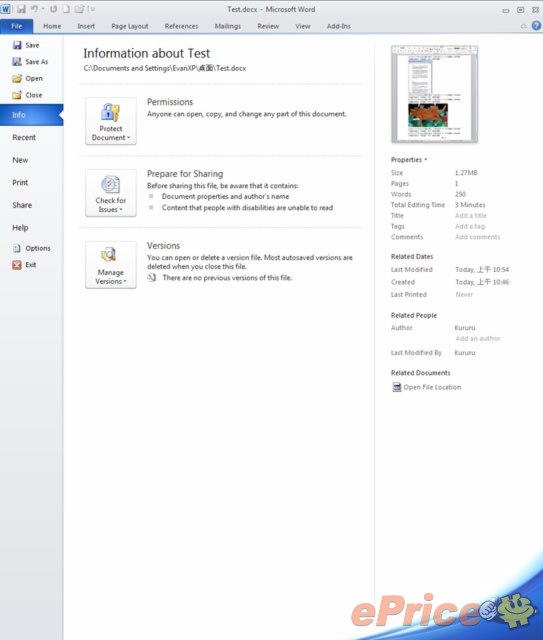Switch to the View tab
The image size is (543, 640).
point(303,26)
